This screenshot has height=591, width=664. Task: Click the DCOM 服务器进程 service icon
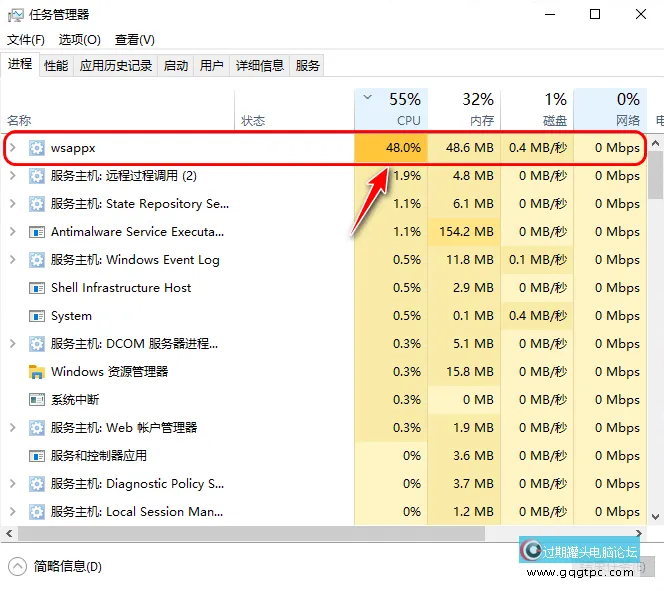click(36, 344)
